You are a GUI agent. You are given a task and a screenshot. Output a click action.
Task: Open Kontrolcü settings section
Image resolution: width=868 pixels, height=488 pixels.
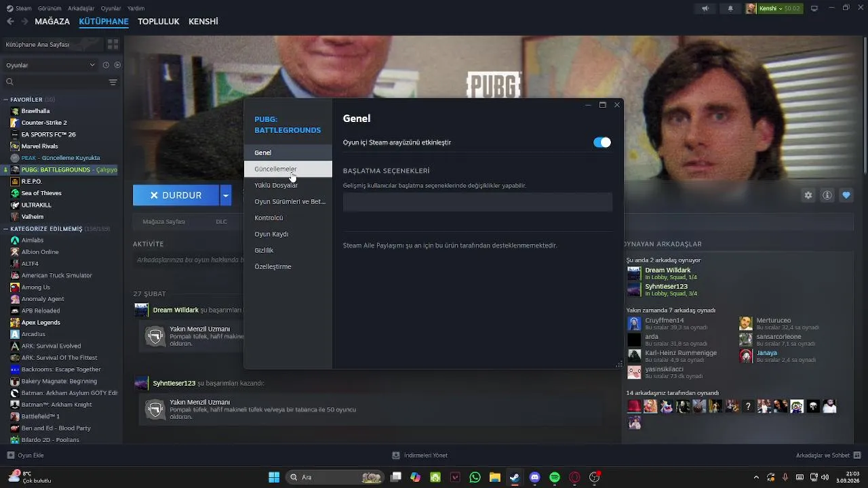288,218
